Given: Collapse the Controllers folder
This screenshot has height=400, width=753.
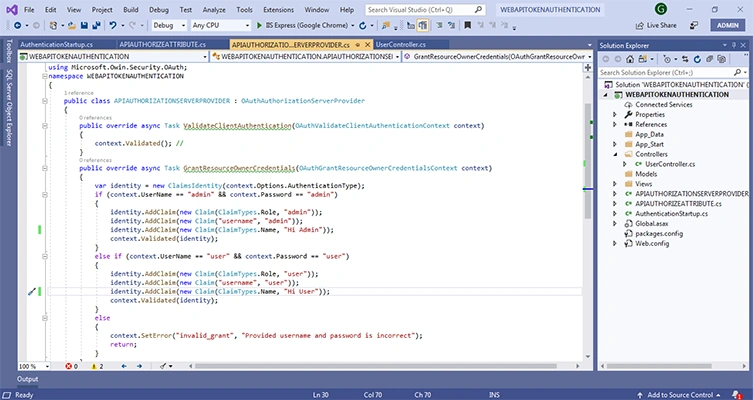Looking at the screenshot, I should point(615,154).
